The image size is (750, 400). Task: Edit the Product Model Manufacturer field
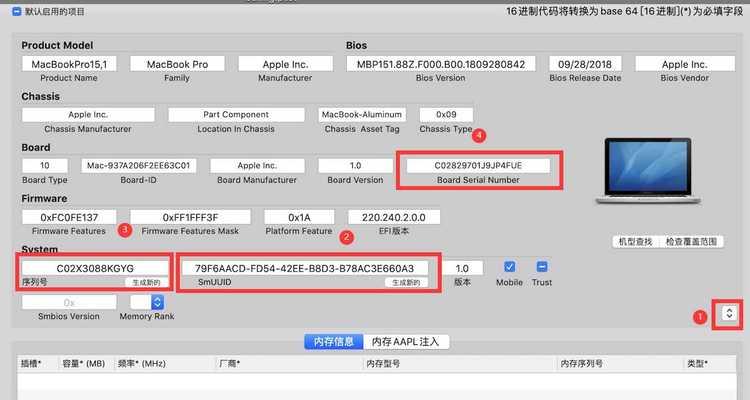point(286,64)
